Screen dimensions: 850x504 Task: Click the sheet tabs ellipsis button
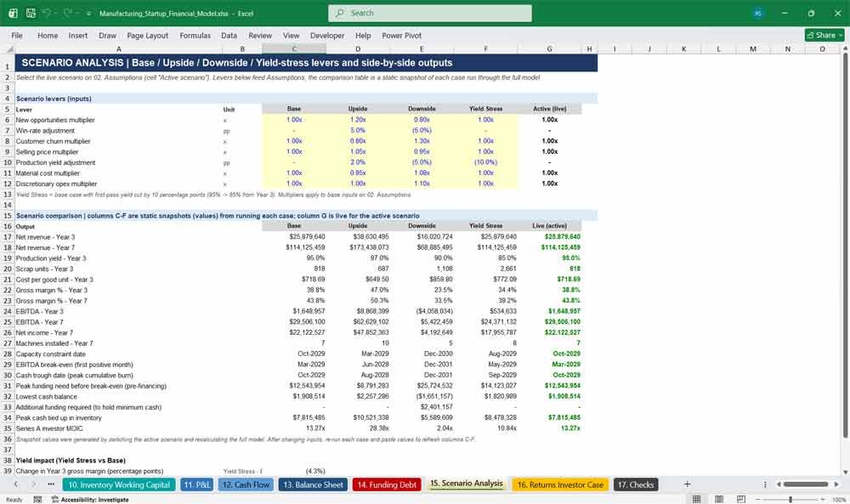[x=51, y=484]
